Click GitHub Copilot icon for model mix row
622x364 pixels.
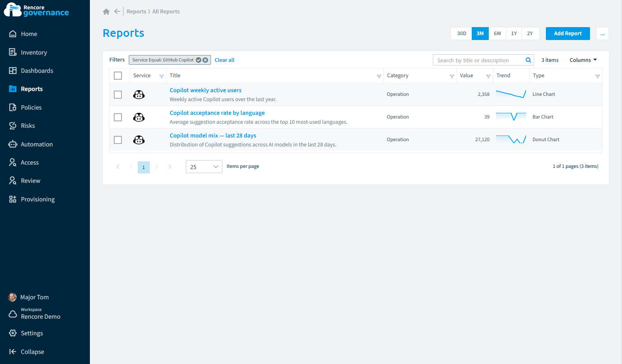(139, 140)
